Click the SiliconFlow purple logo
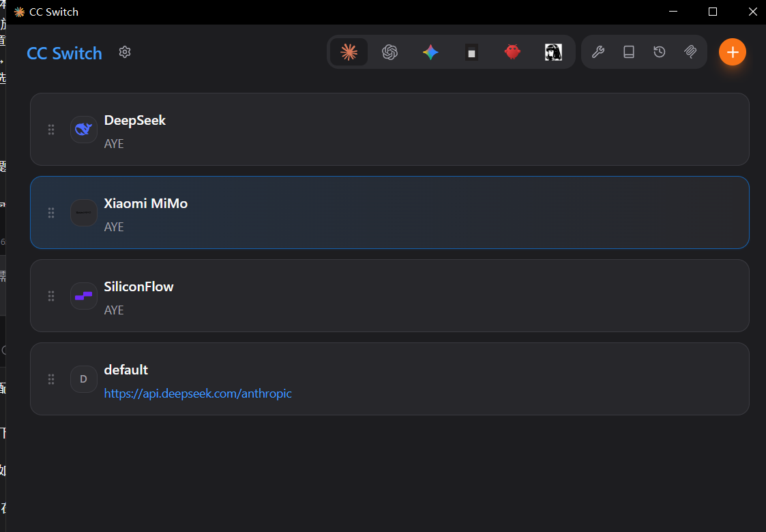 83,296
